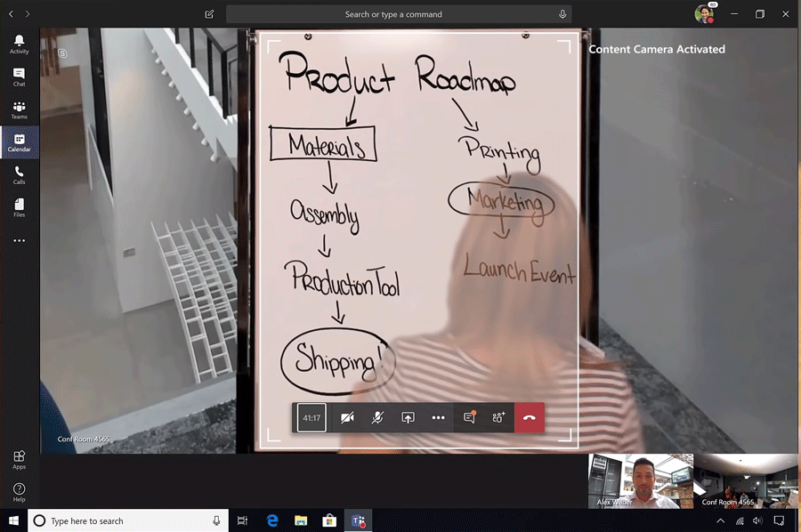This screenshot has height=532, width=801.
Task: Open the Chat section
Action: [x=19, y=77]
